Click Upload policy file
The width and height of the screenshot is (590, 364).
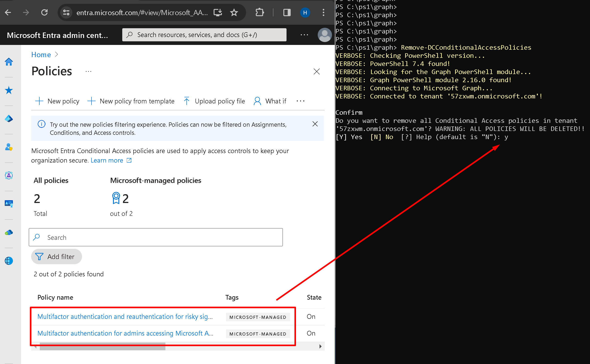[214, 101]
